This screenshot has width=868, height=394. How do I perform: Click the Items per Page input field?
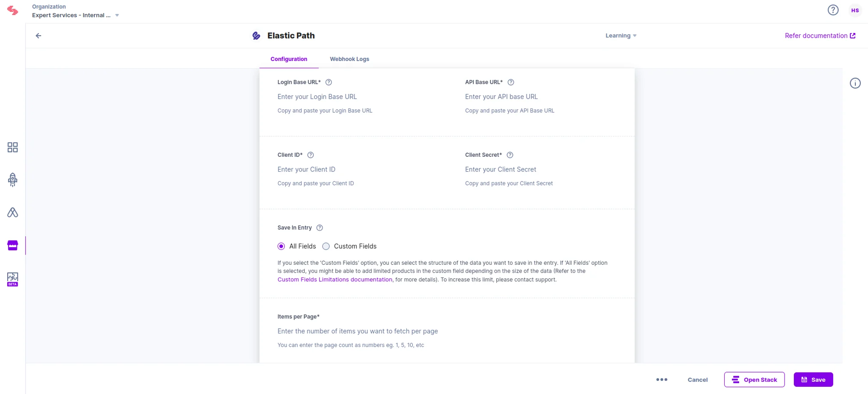(447, 331)
